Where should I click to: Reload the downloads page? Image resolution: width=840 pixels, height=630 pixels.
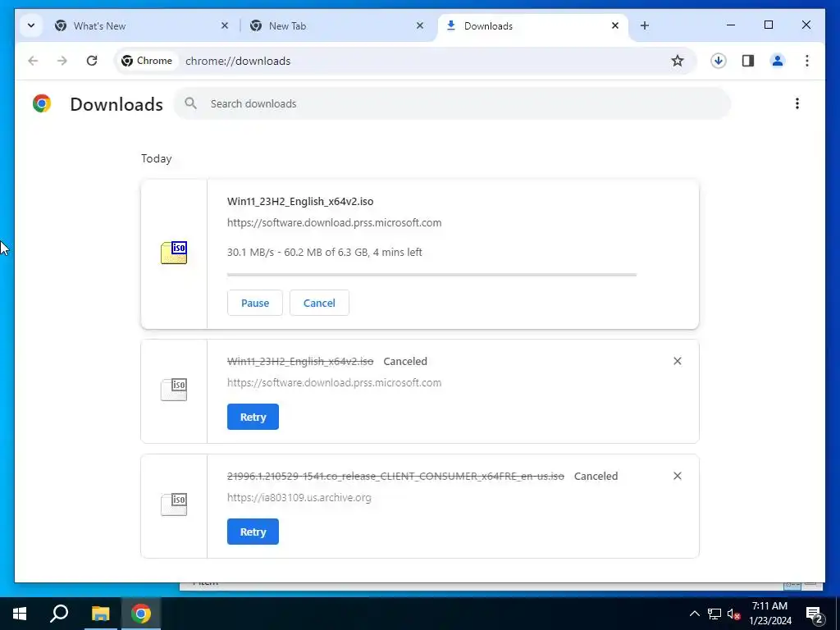pyautogui.click(x=92, y=61)
